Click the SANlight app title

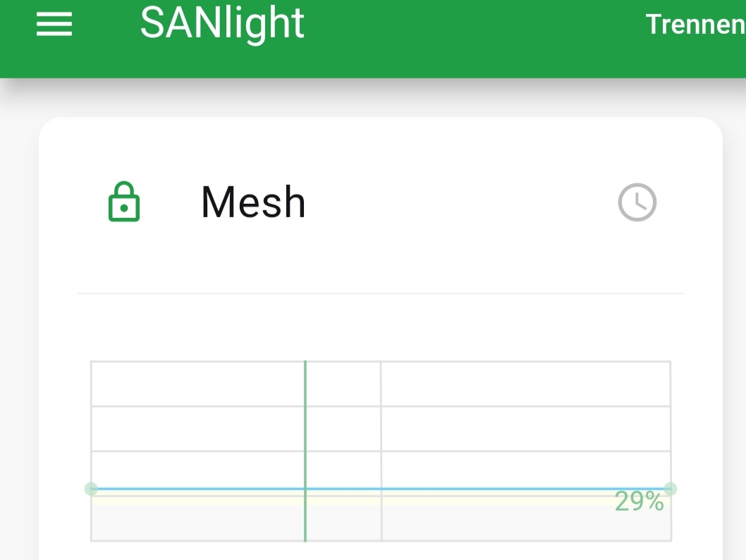pos(222,23)
